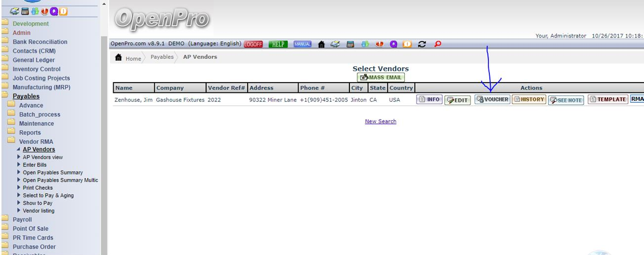Screen dimensions: 644x255
Task: Click the New Search link
Action: point(380,121)
